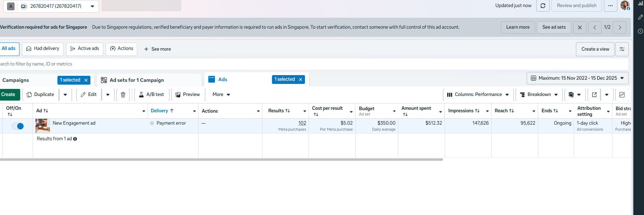644x215 pixels.
Task: Click the search and filter field
Action: coord(314,64)
